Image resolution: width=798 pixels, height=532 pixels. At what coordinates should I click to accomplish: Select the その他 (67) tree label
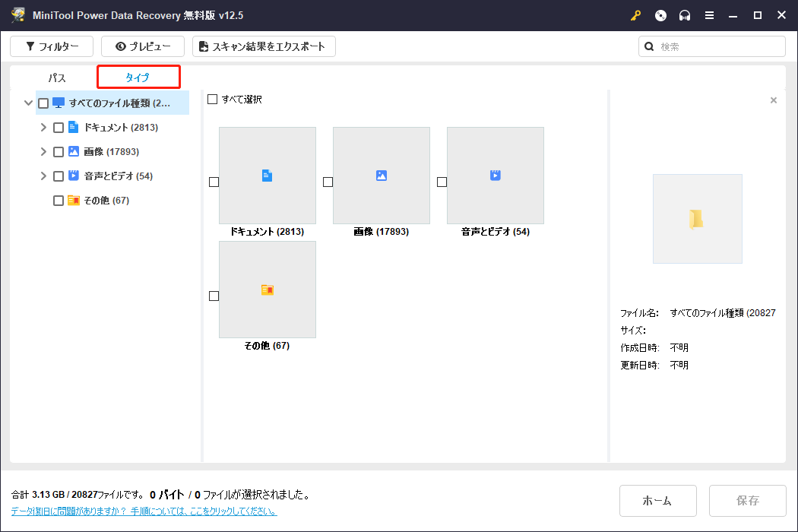106,201
